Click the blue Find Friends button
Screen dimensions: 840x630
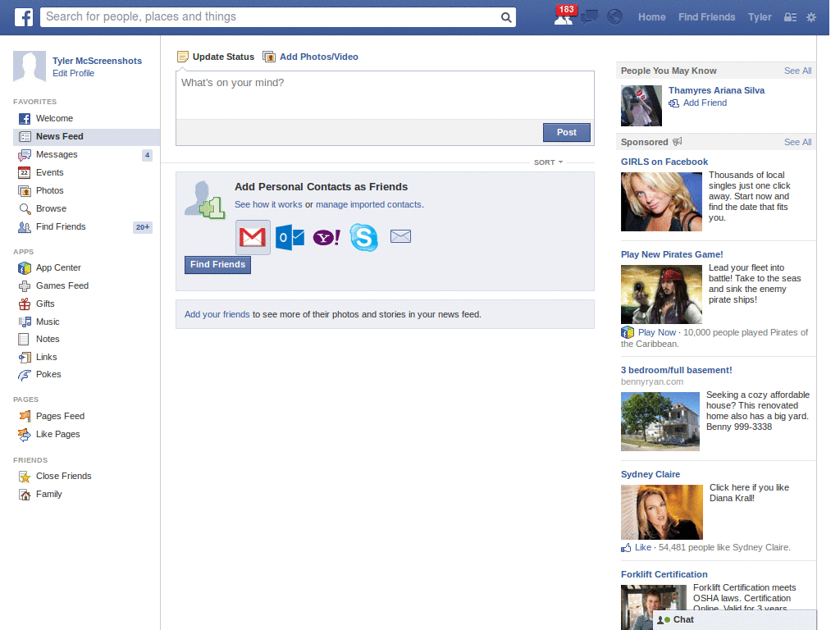point(217,265)
